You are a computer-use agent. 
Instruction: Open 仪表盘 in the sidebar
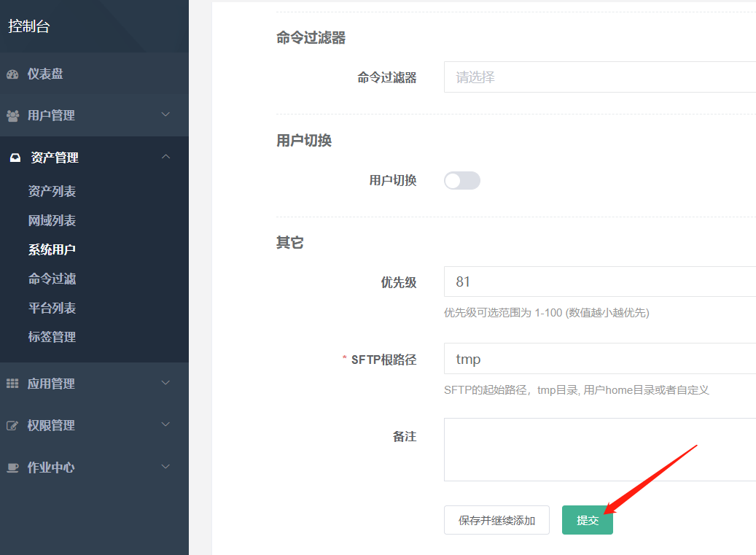click(45, 74)
